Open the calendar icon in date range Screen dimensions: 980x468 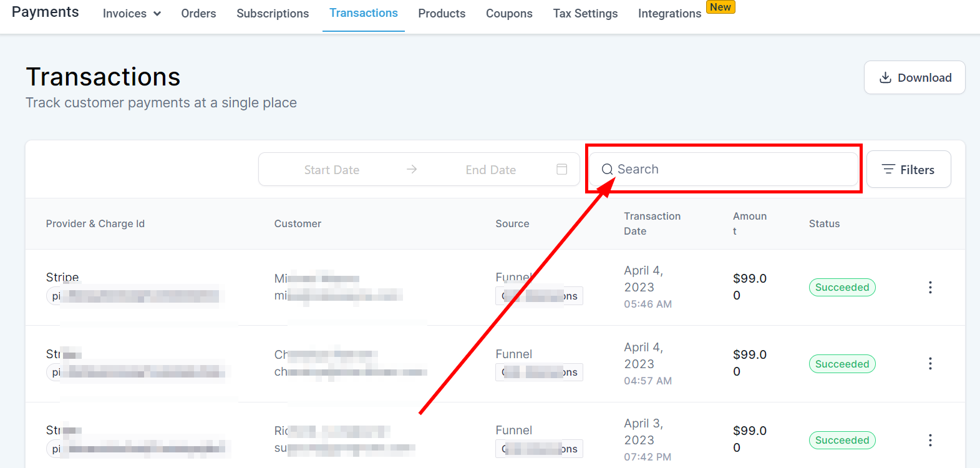tap(561, 169)
